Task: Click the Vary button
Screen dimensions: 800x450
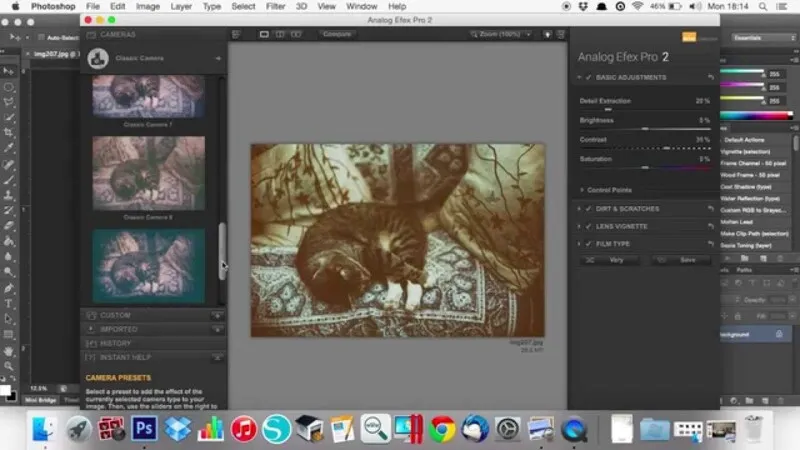Action: [611, 260]
